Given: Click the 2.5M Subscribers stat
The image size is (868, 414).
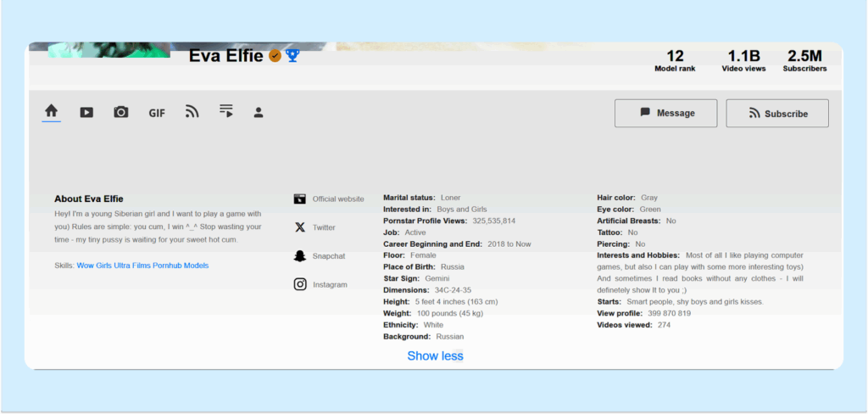Looking at the screenshot, I should click(804, 60).
